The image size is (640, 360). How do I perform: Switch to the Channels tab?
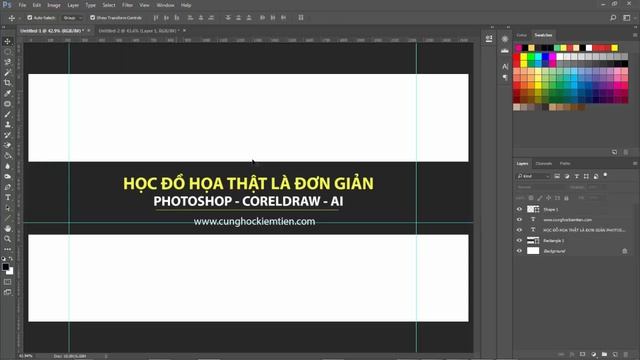[x=544, y=163]
